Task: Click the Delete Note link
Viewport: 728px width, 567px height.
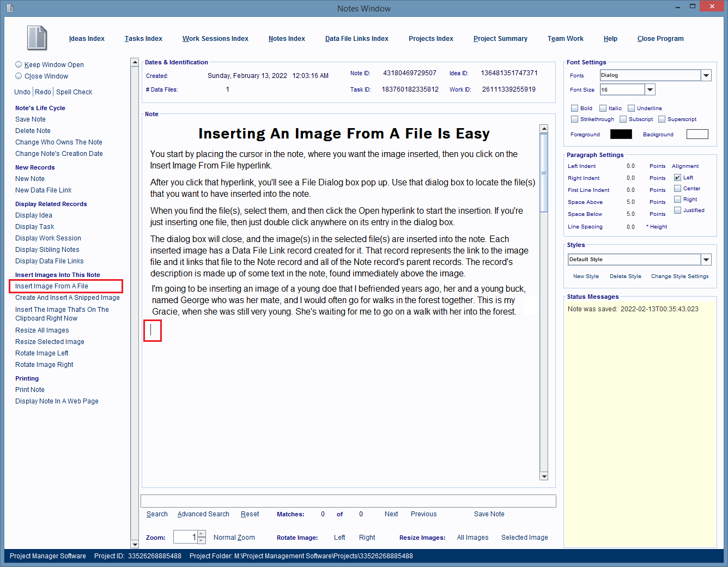Action: (x=33, y=131)
